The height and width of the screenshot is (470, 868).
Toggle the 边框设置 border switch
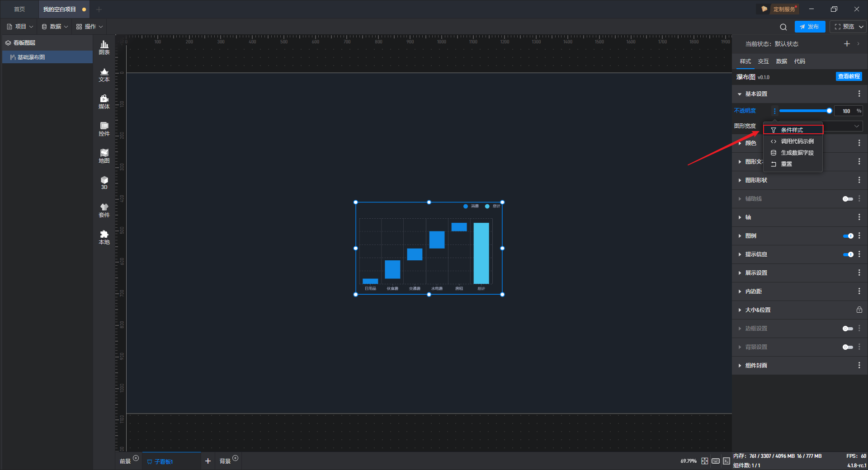tap(848, 329)
